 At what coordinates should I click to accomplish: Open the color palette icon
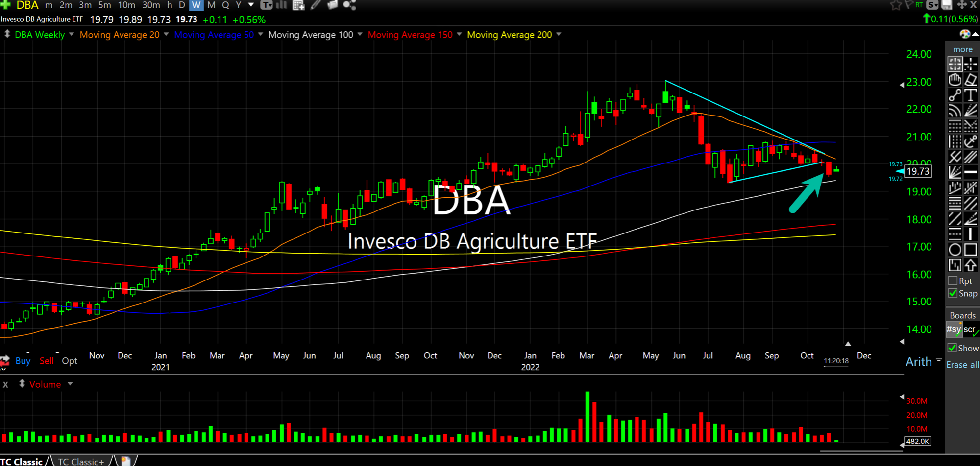pos(965,34)
